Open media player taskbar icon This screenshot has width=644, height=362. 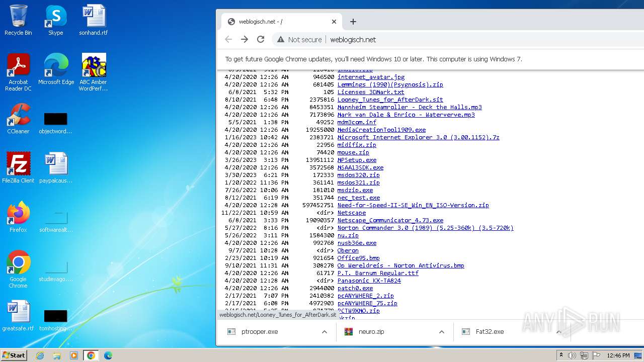pyautogui.click(x=74, y=355)
